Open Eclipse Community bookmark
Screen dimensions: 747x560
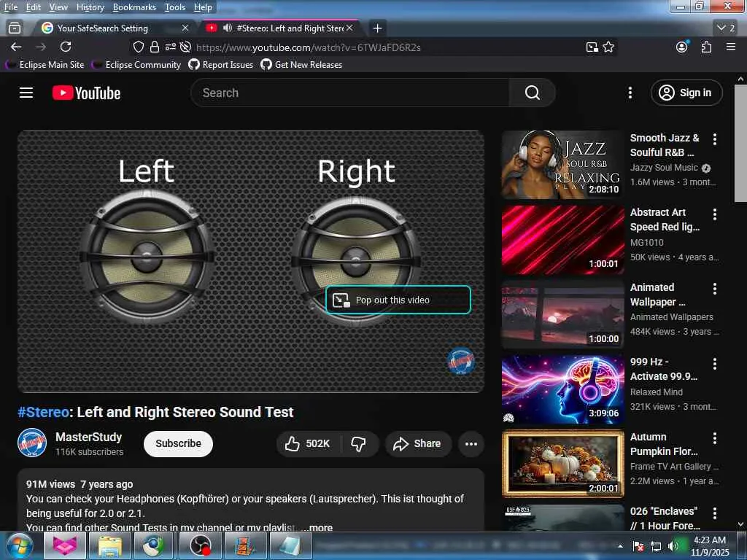(x=136, y=65)
